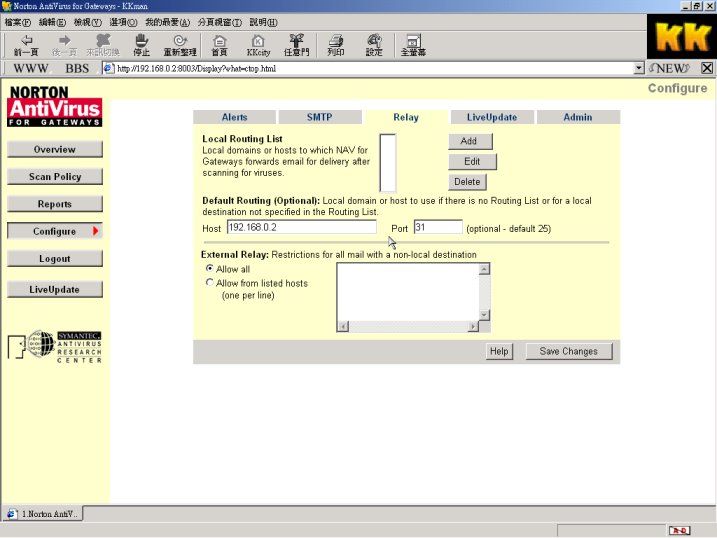Click Add next to Local Routing List
The image size is (717, 538).
(467, 141)
